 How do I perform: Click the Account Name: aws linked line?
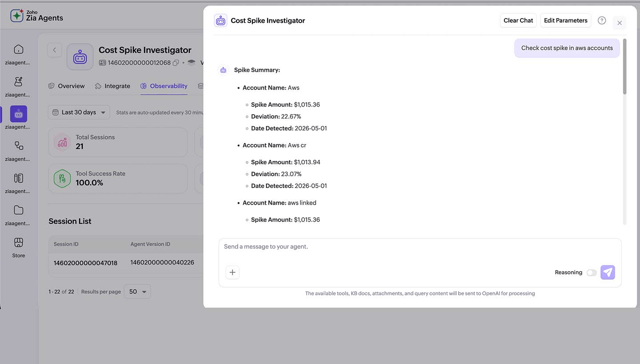coord(280,203)
